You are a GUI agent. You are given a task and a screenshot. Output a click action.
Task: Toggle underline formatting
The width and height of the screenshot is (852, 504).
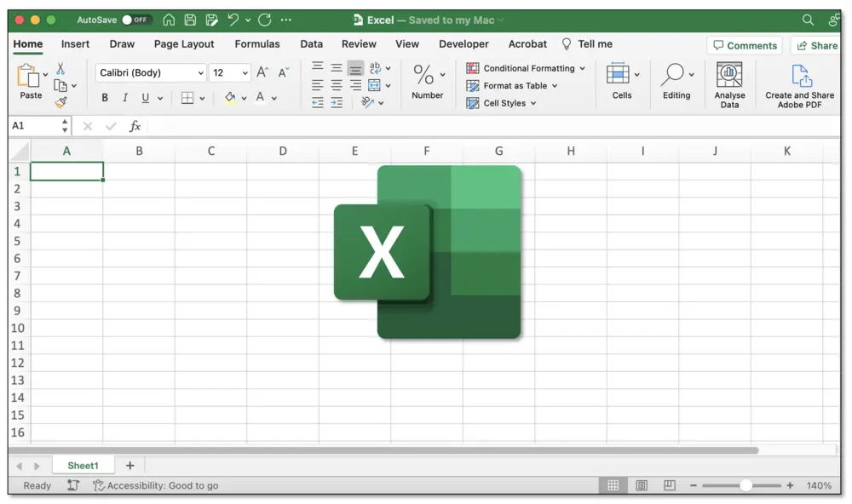point(145,98)
